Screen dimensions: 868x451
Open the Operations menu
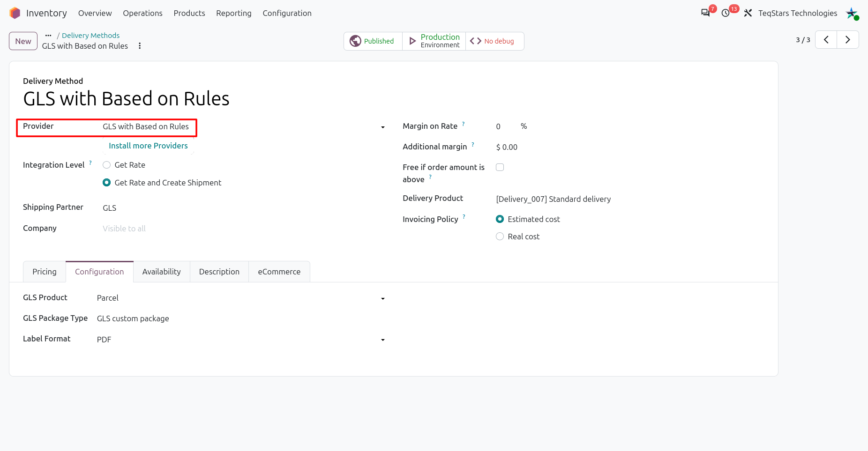click(142, 13)
